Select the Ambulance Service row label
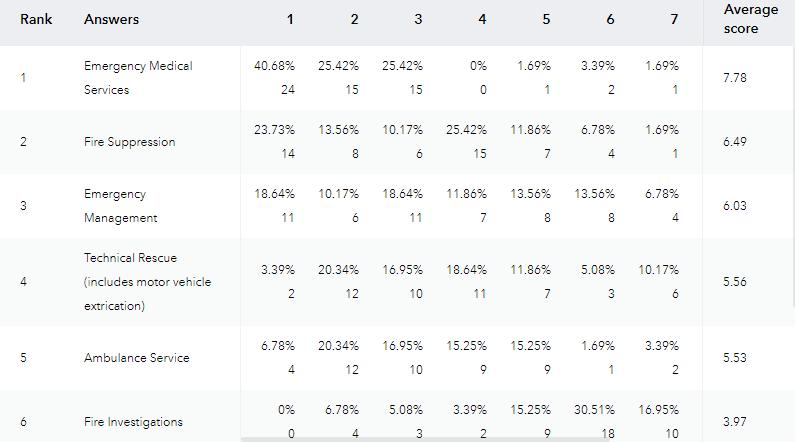The width and height of the screenshot is (795, 442). click(x=136, y=358)
